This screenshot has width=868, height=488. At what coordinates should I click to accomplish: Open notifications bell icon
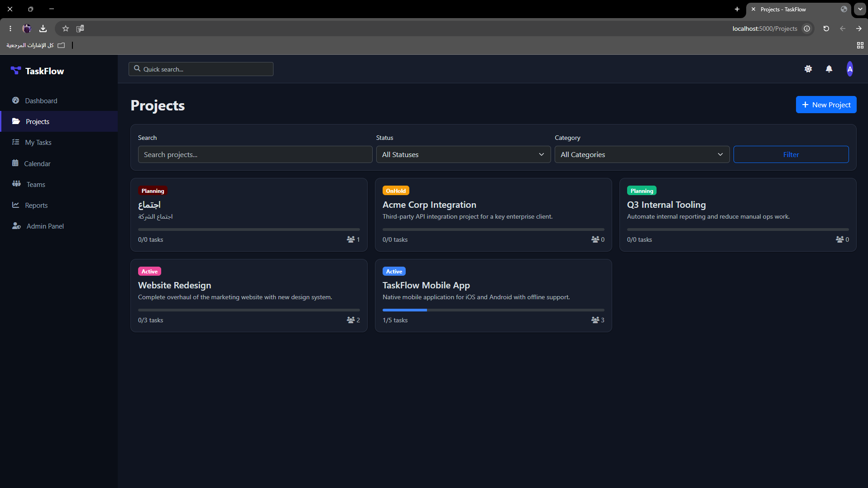(x=829, y=69)
